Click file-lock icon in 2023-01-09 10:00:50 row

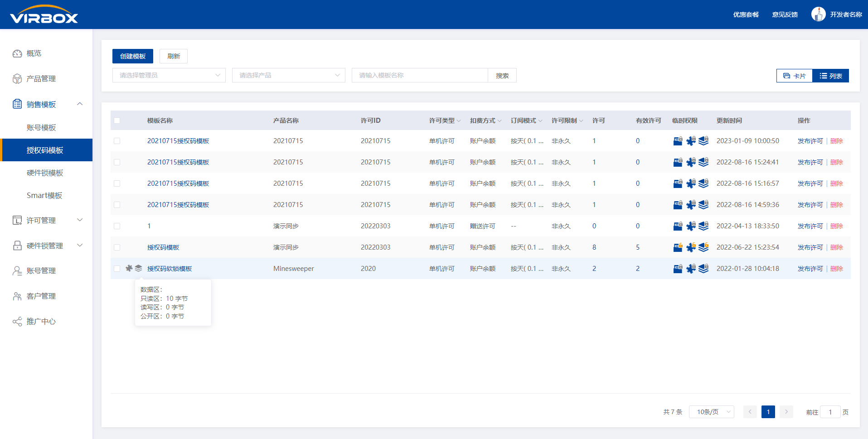click(x=678, y=141)
